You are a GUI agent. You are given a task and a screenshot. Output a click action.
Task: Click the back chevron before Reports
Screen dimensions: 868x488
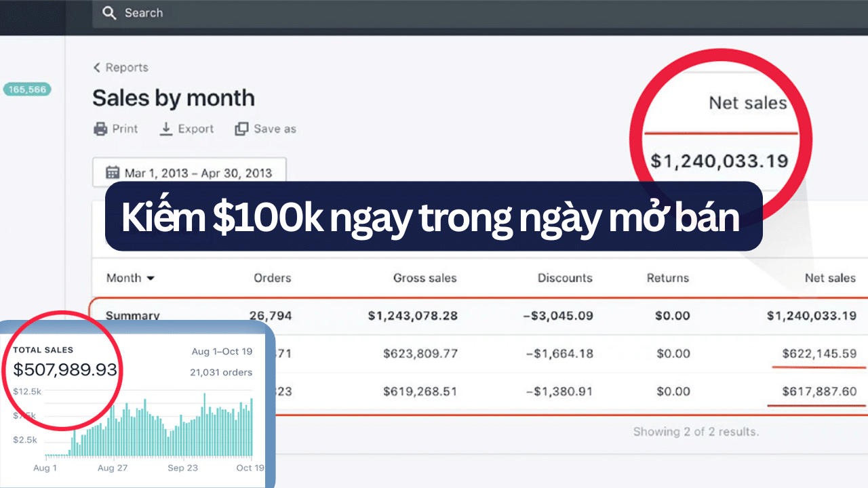[x=97, y=68]
